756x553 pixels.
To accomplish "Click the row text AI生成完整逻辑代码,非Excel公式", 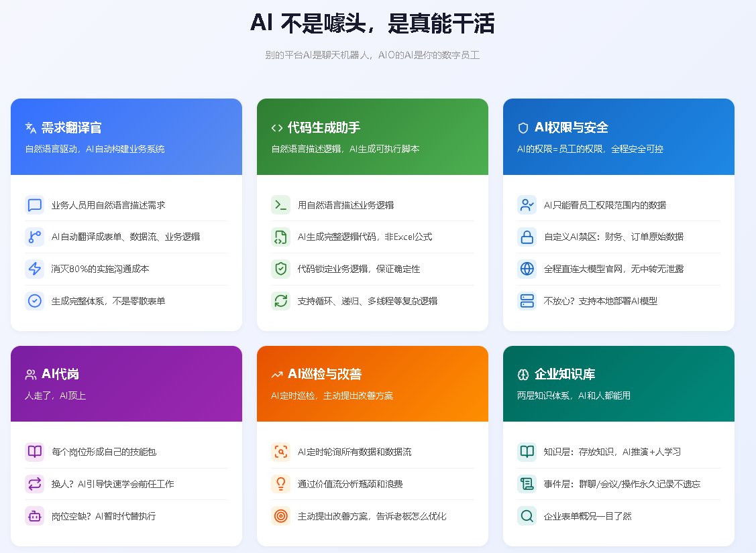I will pyautogui.click(x=365, y=237).
